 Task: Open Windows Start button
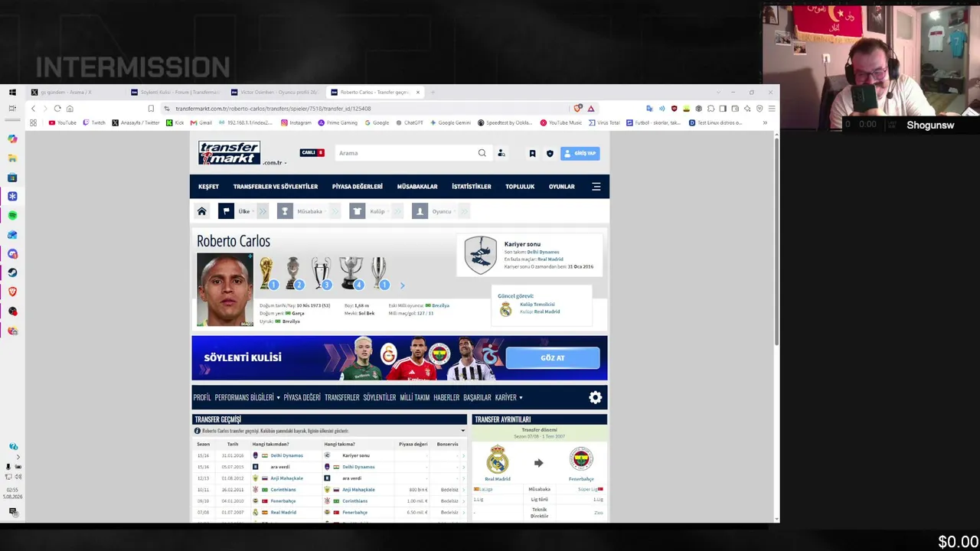[12, 92]
